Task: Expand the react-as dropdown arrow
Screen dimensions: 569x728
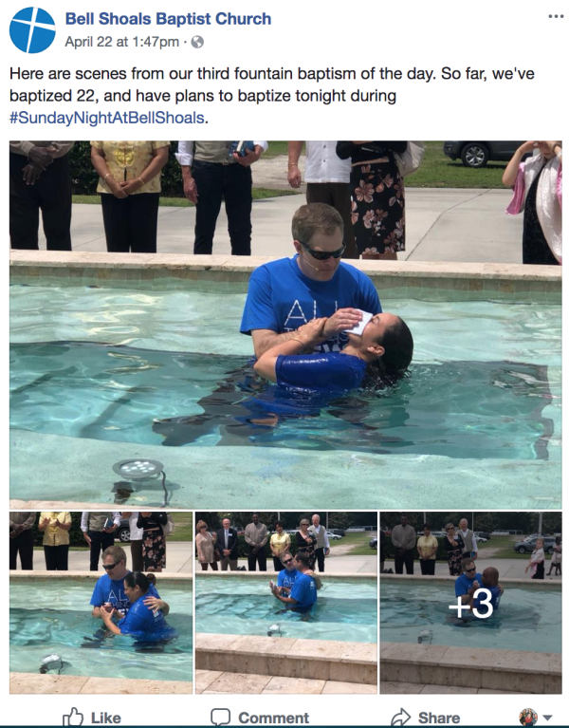Action: pyautogui.click(x=547, y=718)
